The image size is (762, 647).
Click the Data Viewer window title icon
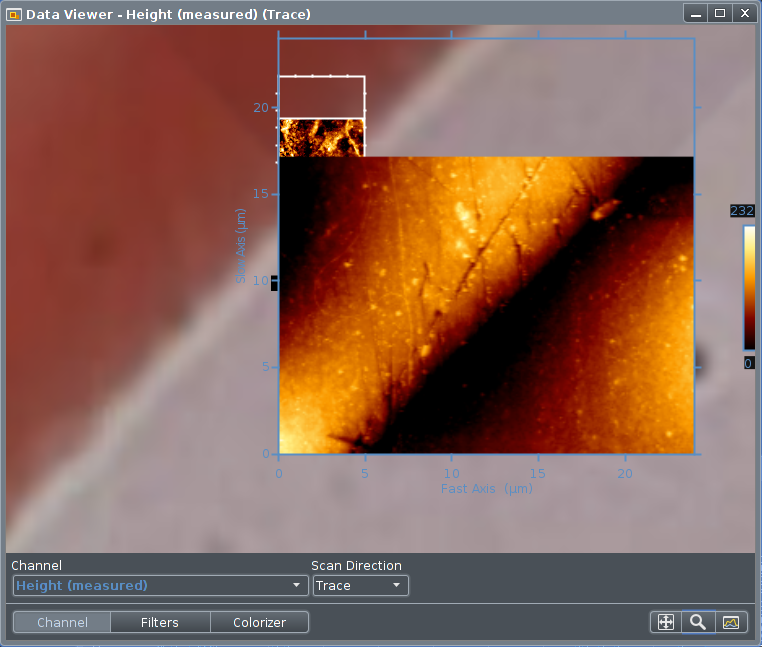tap(14, 15)
